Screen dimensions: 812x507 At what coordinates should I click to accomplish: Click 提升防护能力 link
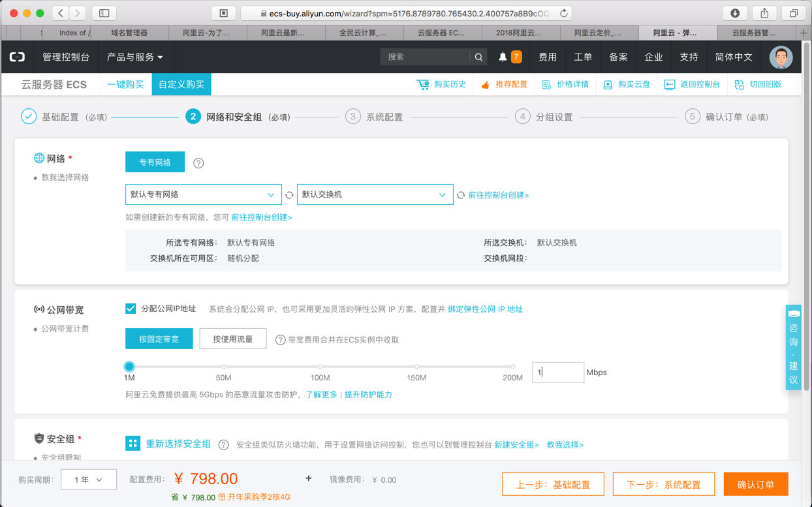(x=368, y=395)
